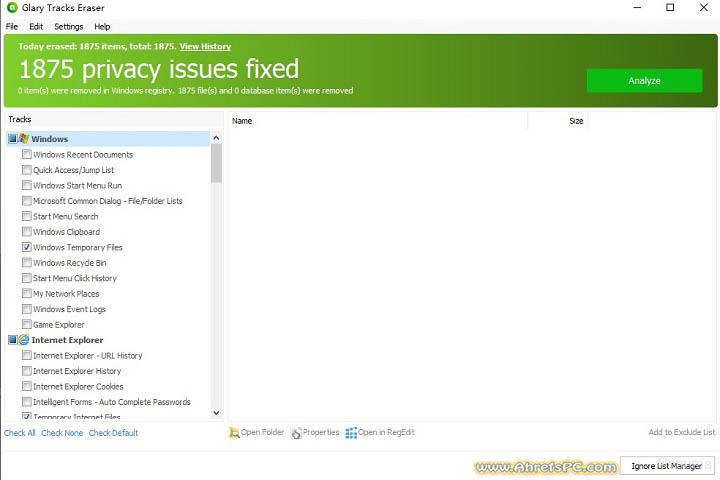Image resolution: width=720 pixels, height=480 pixels.
Task: Close the Glary Tracks Eraser window
Action: 703,7
